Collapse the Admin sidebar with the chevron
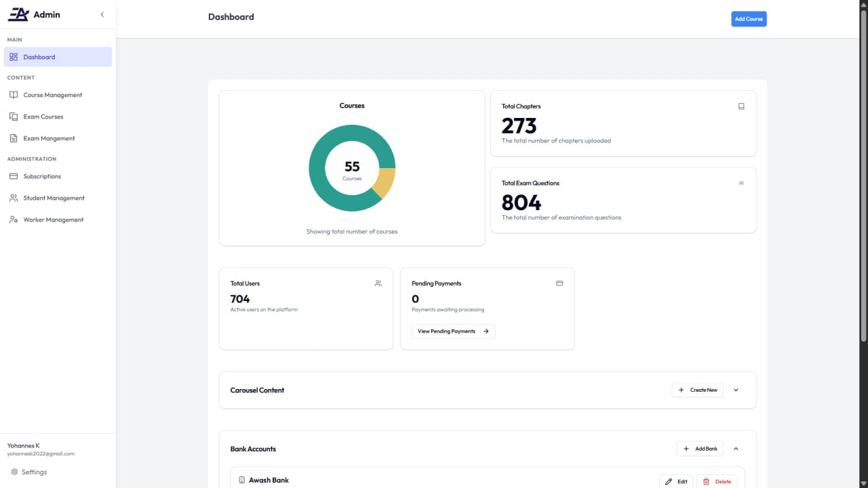The height and width of the screenshot is (488, 868). pyautogui.click(x=102, y=14)
